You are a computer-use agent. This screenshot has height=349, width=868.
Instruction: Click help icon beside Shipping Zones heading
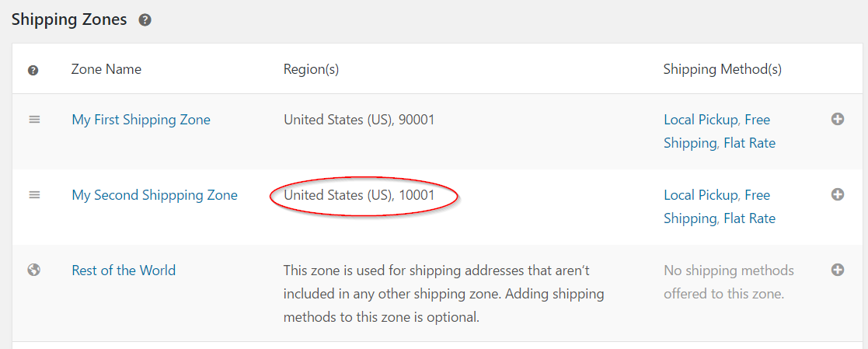145,21
